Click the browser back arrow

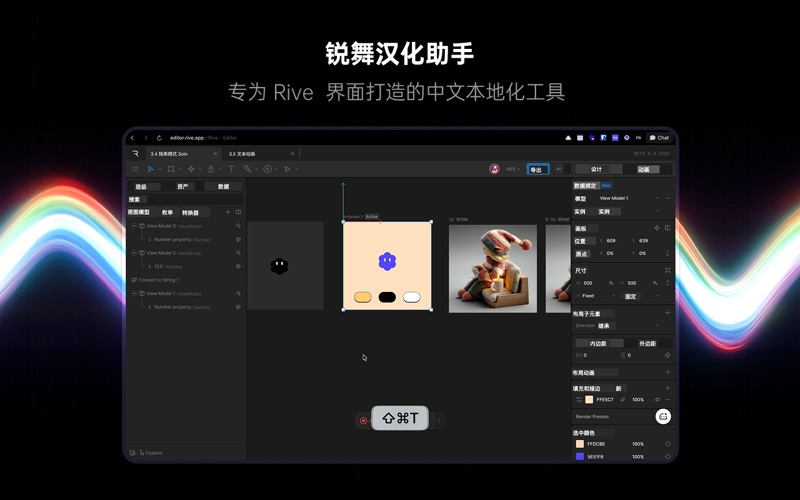coord(132,138)
